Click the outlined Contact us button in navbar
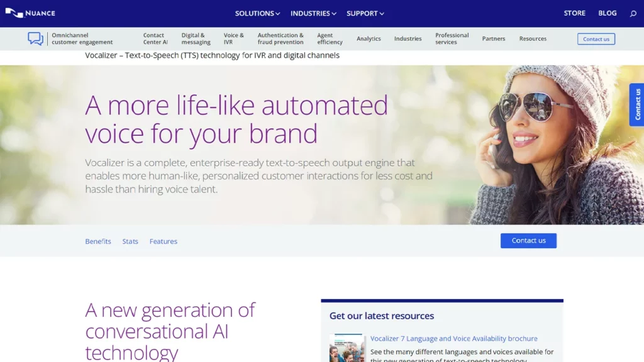 point(596,39)
